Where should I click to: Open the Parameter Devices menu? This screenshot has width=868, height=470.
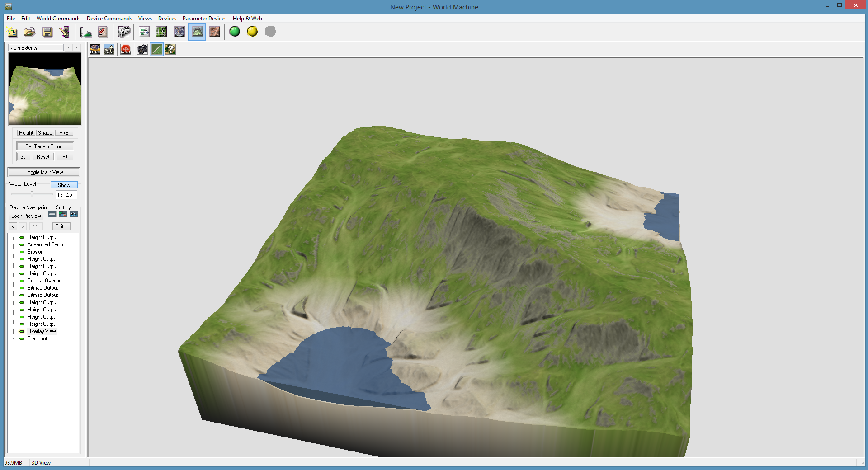tap(204, 19)
